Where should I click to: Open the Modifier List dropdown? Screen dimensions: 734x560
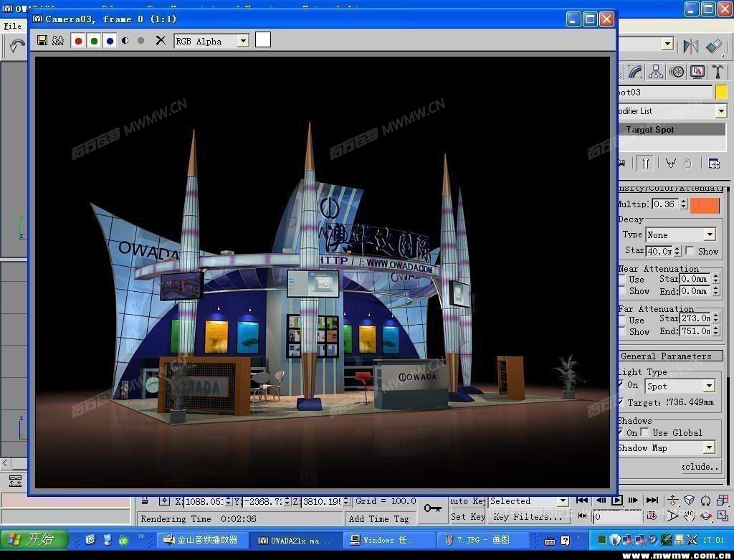pyautogui.click(x=721, y=111)
